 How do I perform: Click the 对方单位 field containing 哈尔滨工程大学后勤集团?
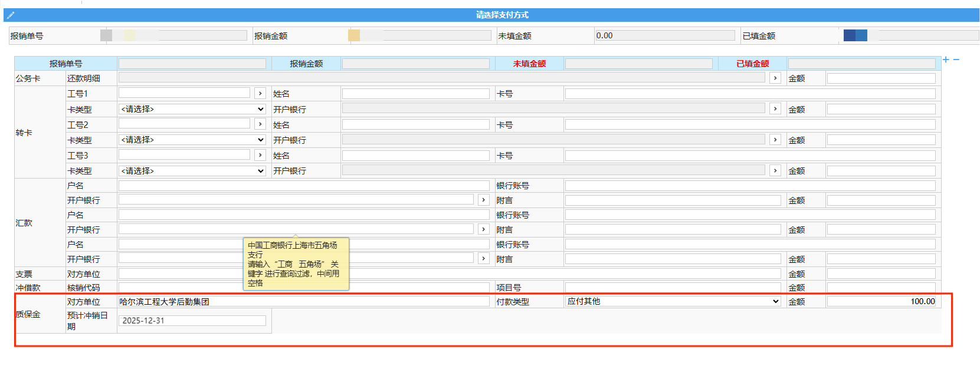(304, 301)
